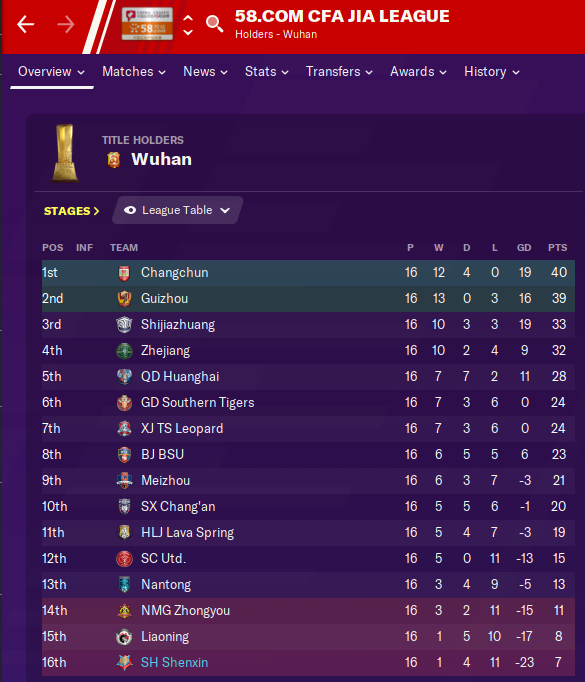Sort table by PTS column header
Image resolution: width=585 pixels, height=682 pixels.
(557, 247)
